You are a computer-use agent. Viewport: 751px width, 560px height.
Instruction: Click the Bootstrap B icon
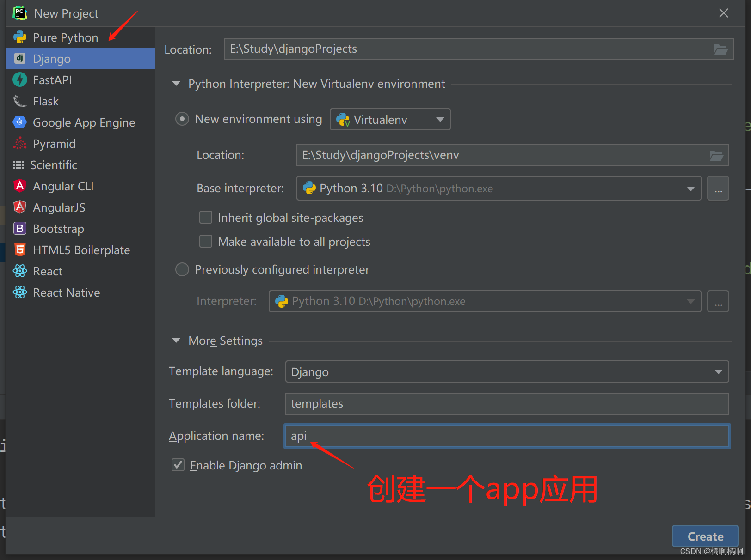tap(20, 228)
